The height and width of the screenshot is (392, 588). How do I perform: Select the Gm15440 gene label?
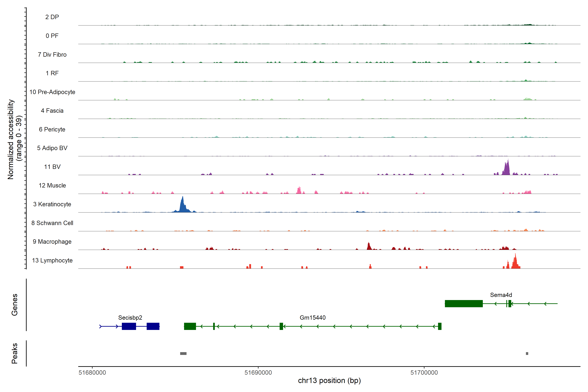pyautogui.click(x=312, y=318)
